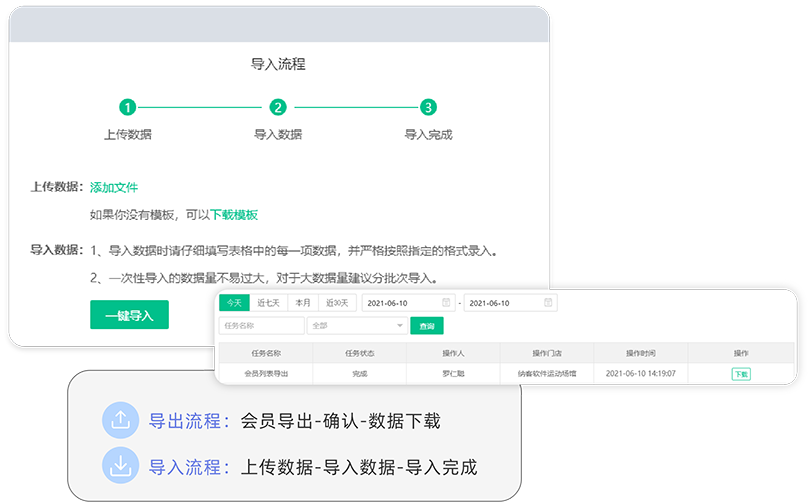Expand the 全部 status dropdown
The height and width of the screenshot is (502, 812).
(x=357, y=325)
